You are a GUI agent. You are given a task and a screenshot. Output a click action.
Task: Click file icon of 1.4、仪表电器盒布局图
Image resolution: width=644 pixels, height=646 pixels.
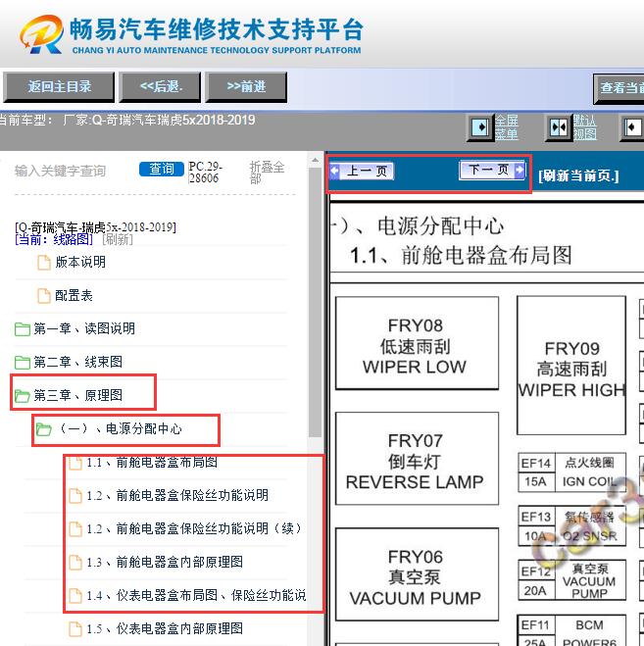(75, 596)
